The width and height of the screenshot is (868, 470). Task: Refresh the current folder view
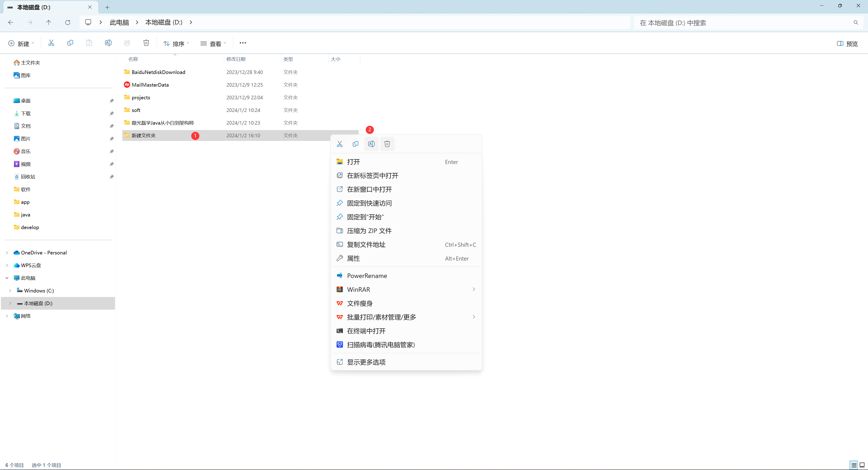tap(68, 22)
